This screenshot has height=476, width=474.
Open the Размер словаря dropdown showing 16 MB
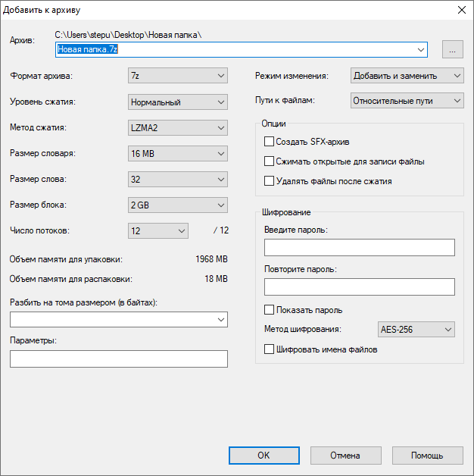178,154
